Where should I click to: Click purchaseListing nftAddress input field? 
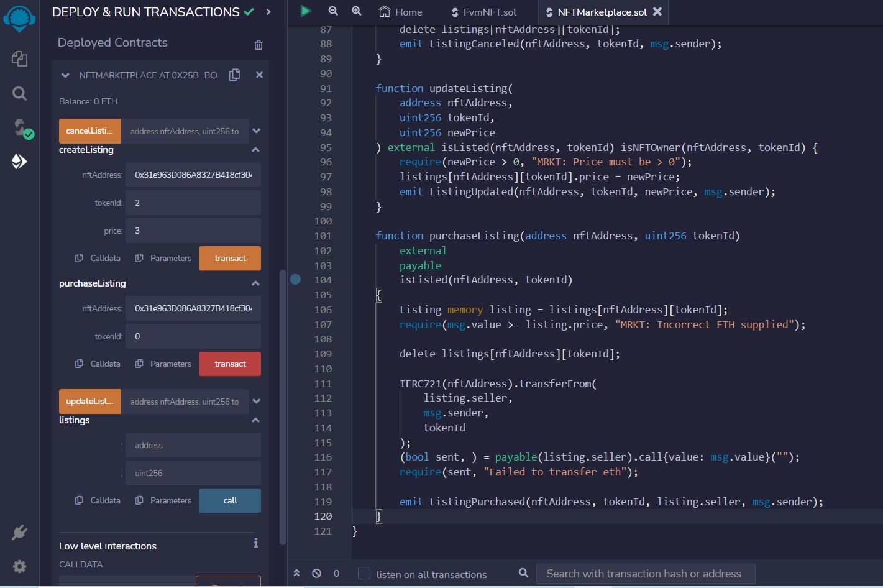click(193, 308)
